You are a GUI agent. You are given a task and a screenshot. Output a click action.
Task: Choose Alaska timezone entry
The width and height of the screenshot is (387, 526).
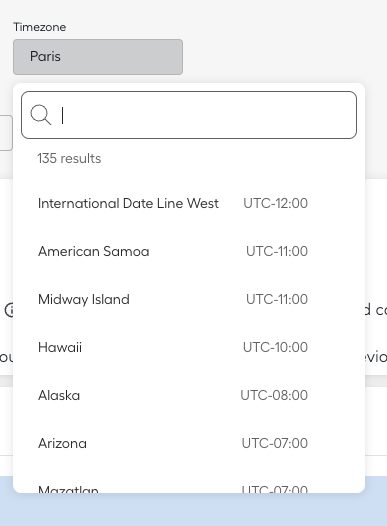click(x=189, y=395)
